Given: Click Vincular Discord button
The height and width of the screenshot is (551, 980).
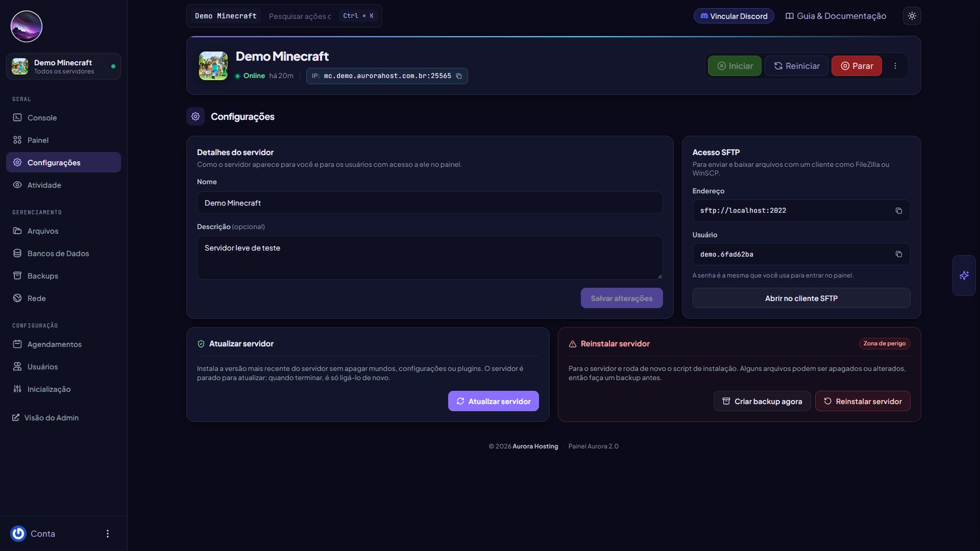Looking at the screenshot, I should point(733,16).
